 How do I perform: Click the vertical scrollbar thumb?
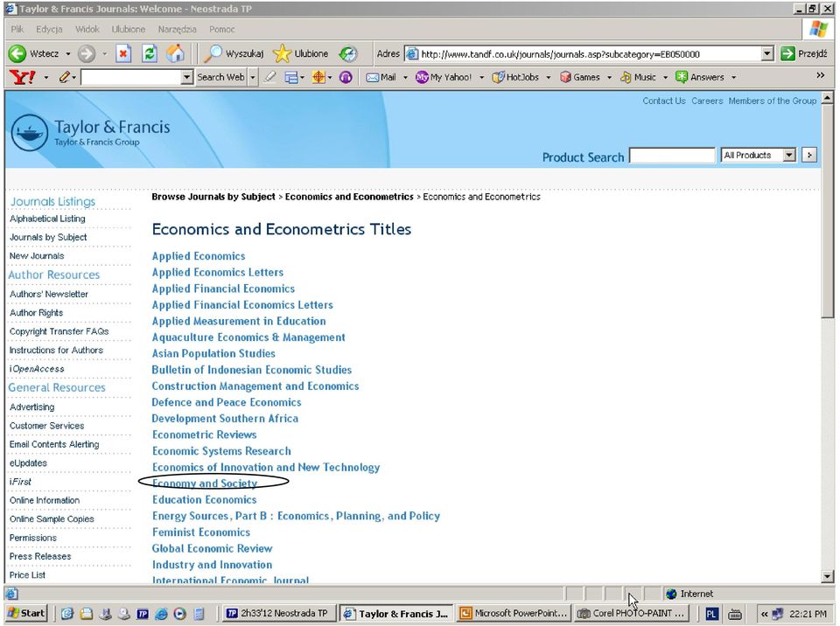(827, 212)
